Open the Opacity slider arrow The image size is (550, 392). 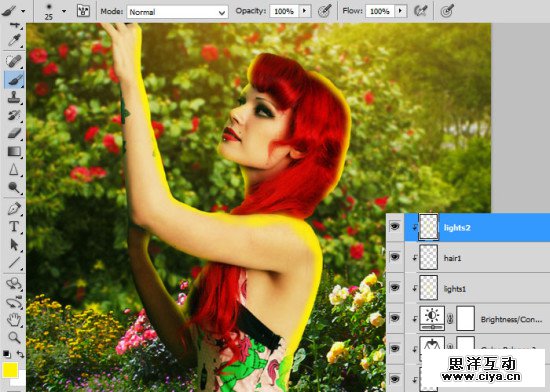[304, 11]
